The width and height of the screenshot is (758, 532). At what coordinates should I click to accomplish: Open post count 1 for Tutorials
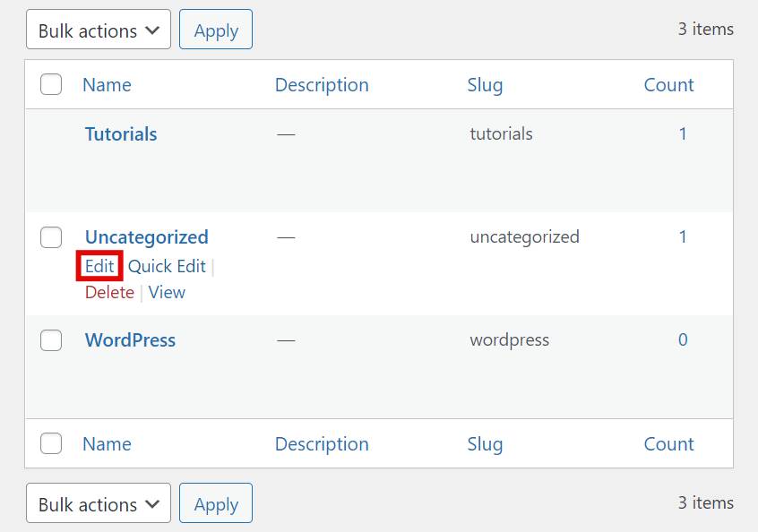[x=683, y=133]
